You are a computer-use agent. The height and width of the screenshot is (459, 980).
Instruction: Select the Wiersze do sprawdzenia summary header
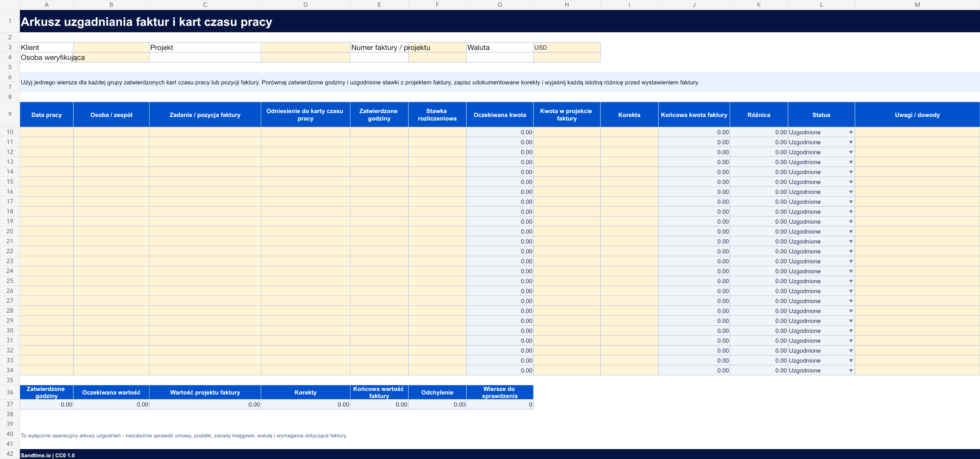pyautogui.click(x=499, y=392)
